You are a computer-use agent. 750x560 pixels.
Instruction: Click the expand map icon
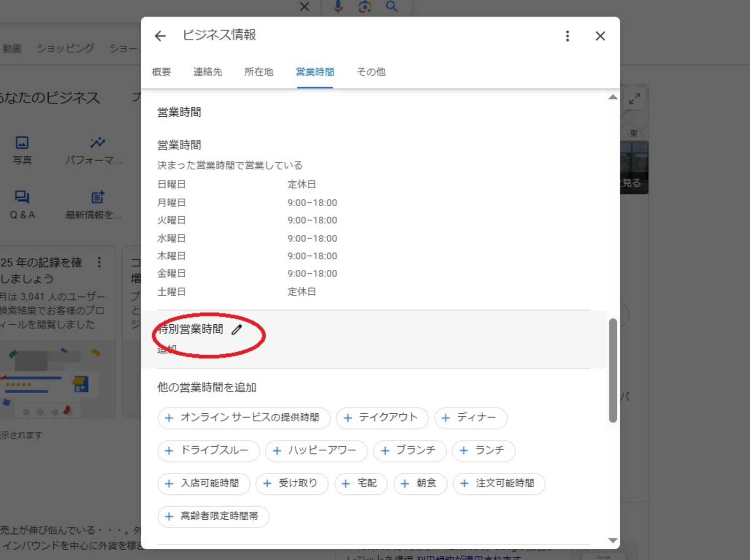point(634,98)
